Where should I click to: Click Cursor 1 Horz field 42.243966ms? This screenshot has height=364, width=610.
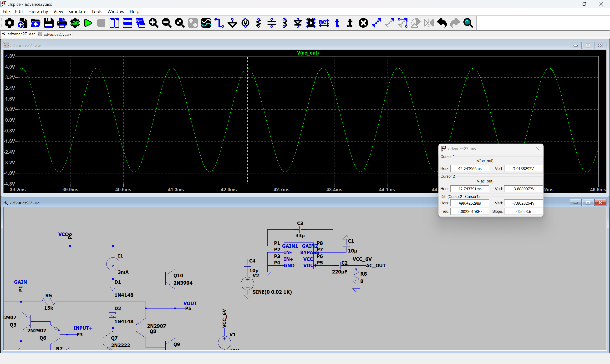pyautogui.click(x=469, y=169)
